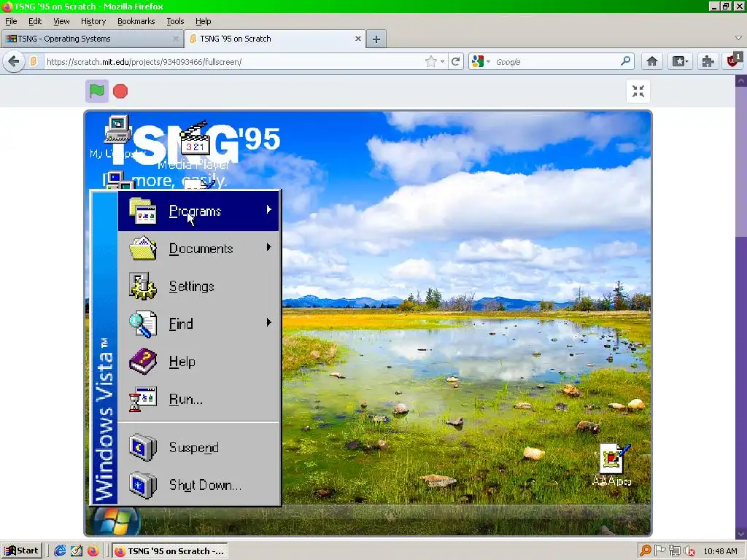The width and height of the screenshot is (747, 560).
Task: Click the Google search field
Action: 555,62
